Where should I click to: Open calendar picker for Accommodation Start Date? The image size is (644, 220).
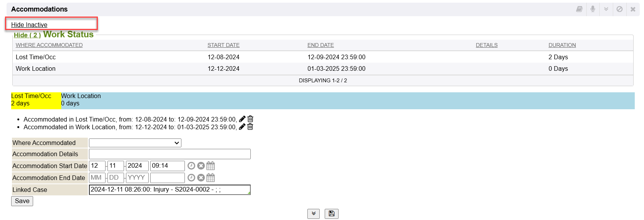[x=210, y=166]
